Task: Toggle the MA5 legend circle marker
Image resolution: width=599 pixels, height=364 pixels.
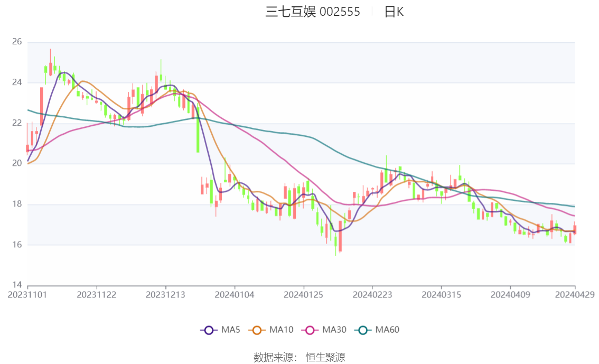Action: pyautogui.click(x=209, y=330)
